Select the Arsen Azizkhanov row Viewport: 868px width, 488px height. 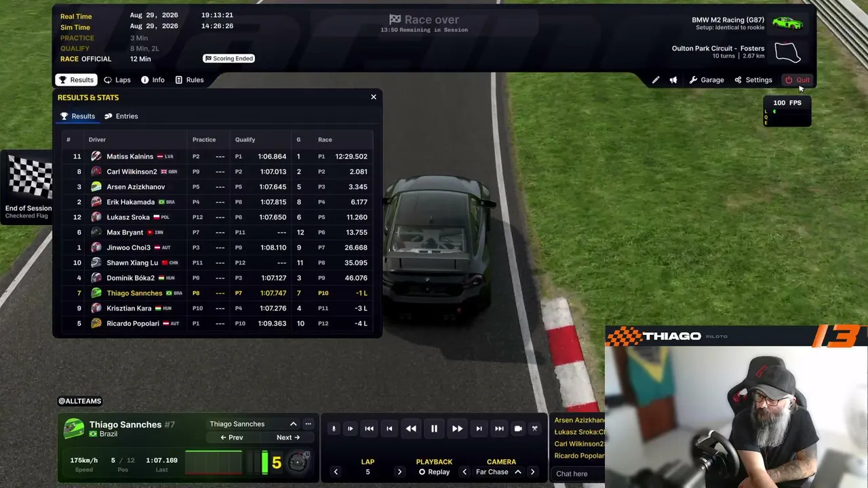click(x=217, y=187)
